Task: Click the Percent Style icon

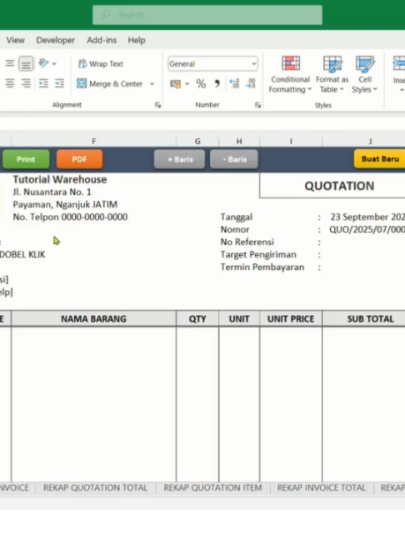Action: coord(201,84)
